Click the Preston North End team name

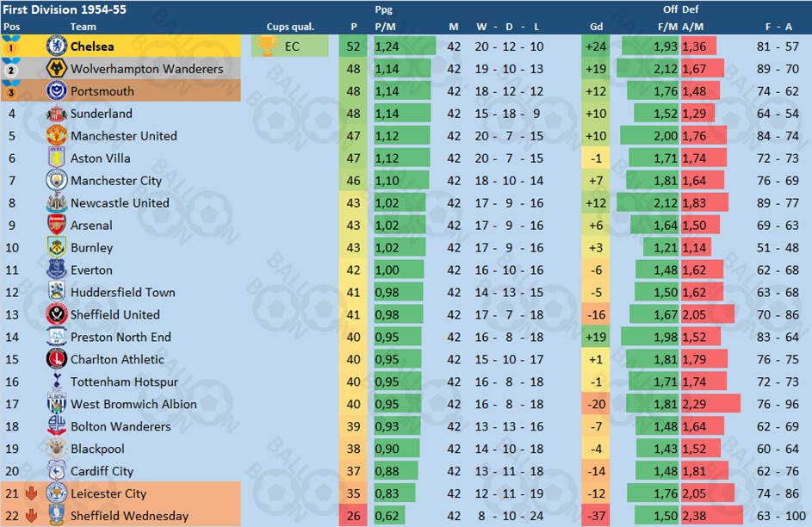click(121, 337)
